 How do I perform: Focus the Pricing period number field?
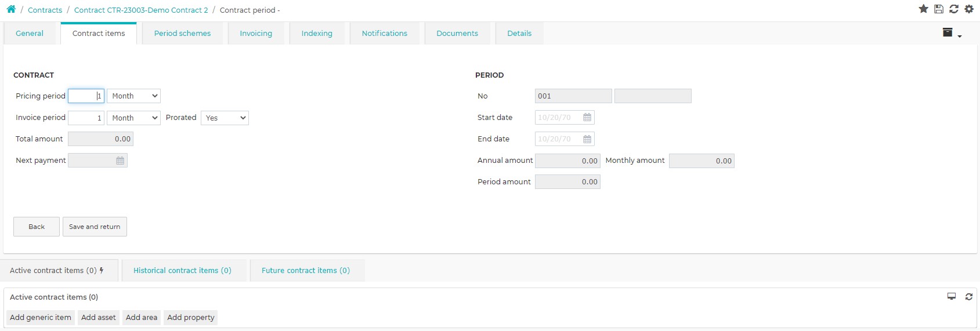tap(86, 96)
